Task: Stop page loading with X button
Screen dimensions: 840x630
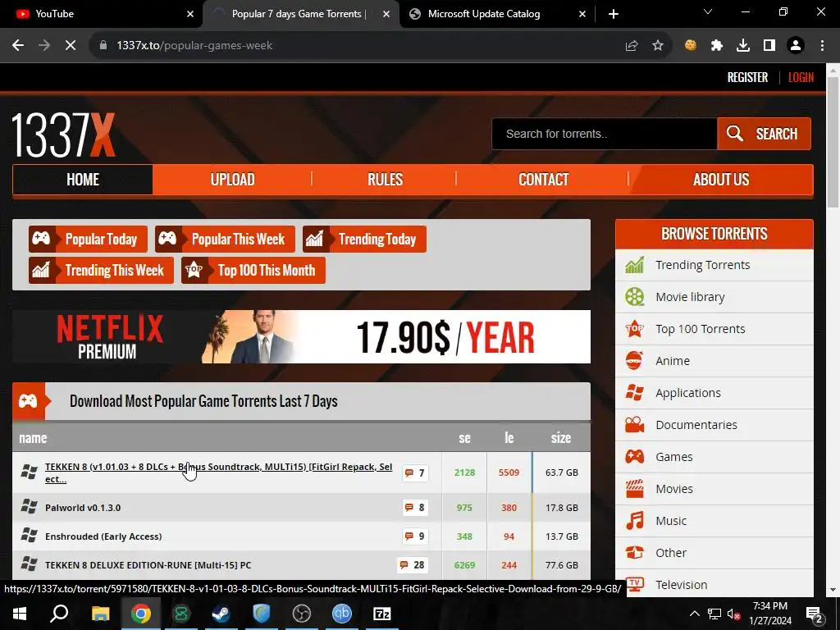Action: tap(71, 46)
